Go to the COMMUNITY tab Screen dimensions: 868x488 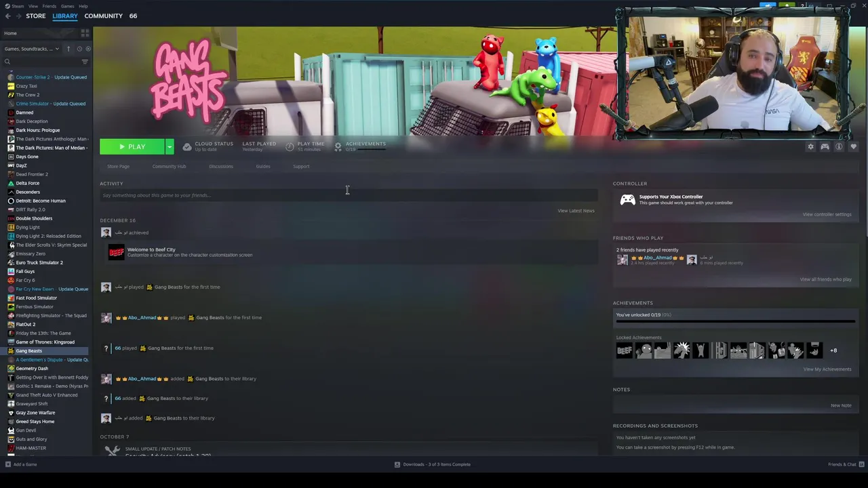104,16
